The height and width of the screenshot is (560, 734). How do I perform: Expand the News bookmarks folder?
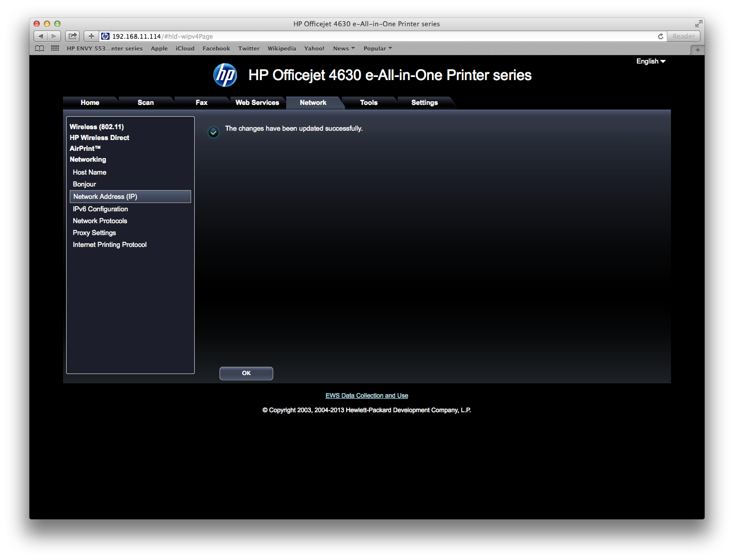click(x=344, y=49)
